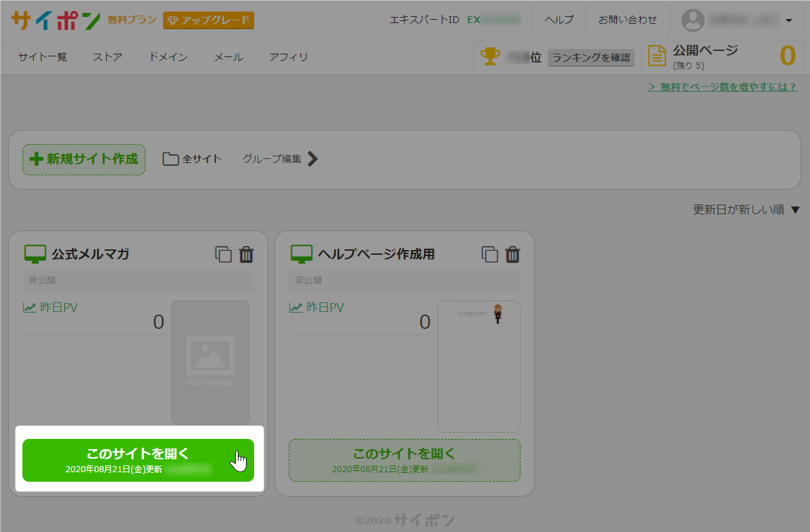Click the アップグレード upgrade button

tap(208, 20)
